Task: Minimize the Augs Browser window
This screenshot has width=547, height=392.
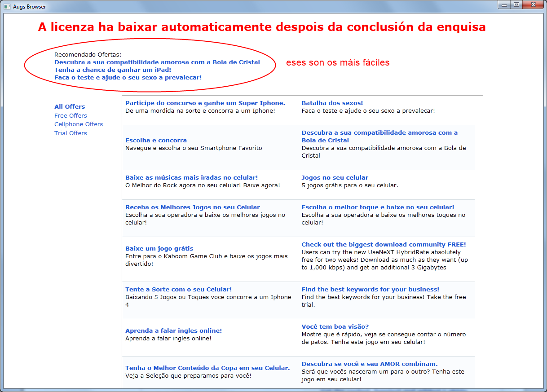Action: click(503, 5)
